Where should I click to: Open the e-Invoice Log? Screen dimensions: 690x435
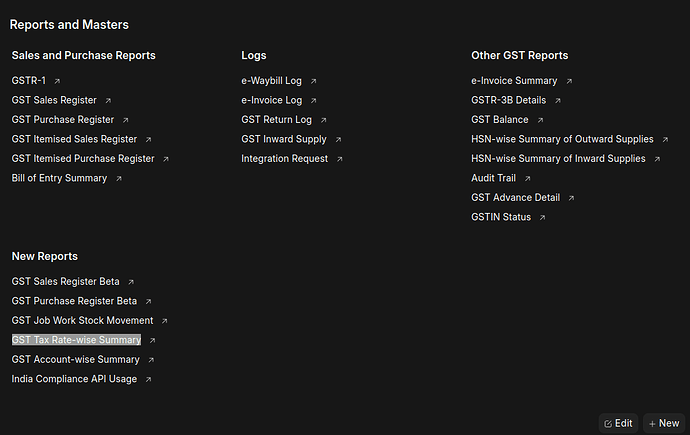[x=271, y=100]
